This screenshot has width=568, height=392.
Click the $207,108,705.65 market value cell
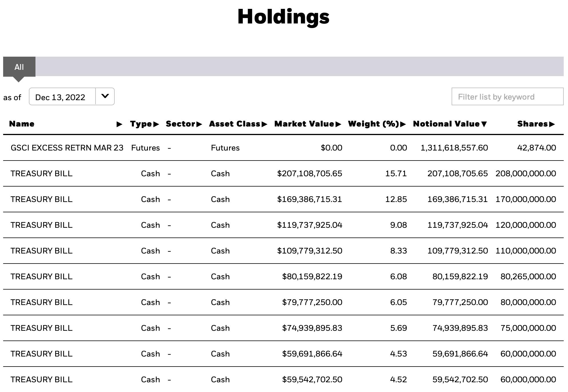pyautogui.click(x=309, y=173)
